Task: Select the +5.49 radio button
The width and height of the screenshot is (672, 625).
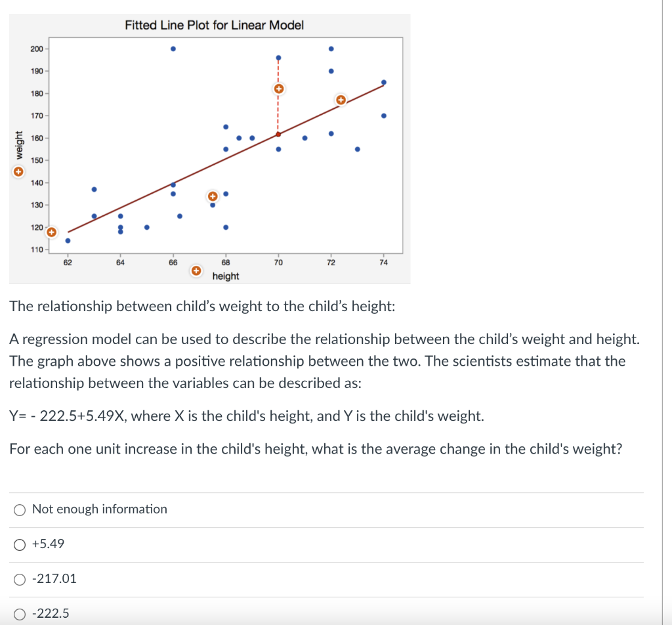Action: pyautogui.click(x=20, y=544)
